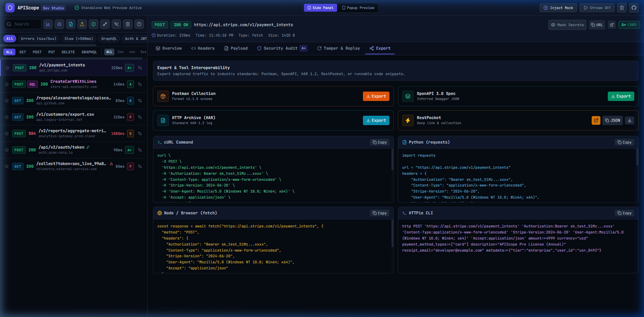
Task: Copy the HTTPie CLI snippet
Action: (x=625, y=213)
